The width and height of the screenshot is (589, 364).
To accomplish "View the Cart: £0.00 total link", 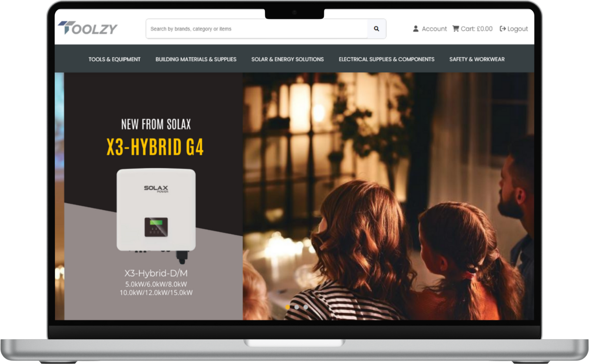I will [x=476, y=29].
